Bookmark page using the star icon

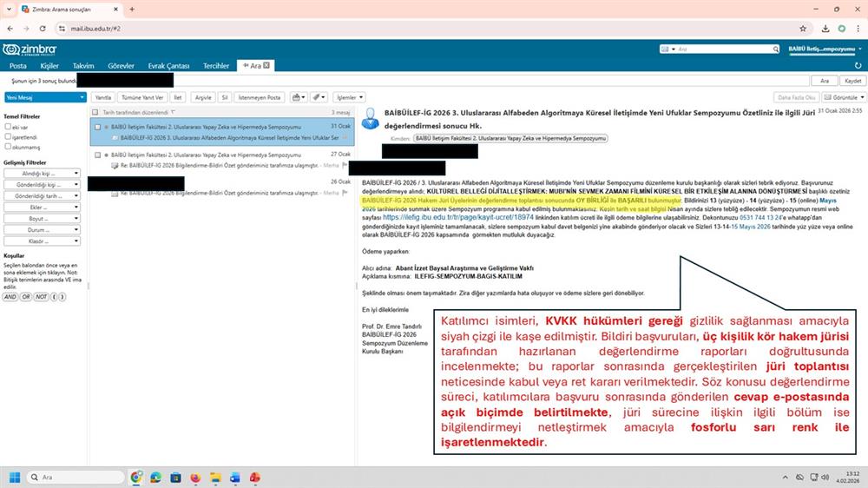click(x=801, y=28)
